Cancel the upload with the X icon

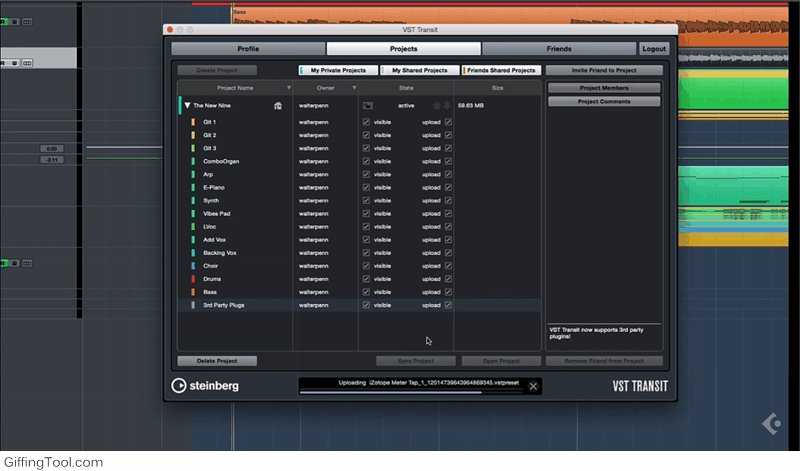[533, 386]
